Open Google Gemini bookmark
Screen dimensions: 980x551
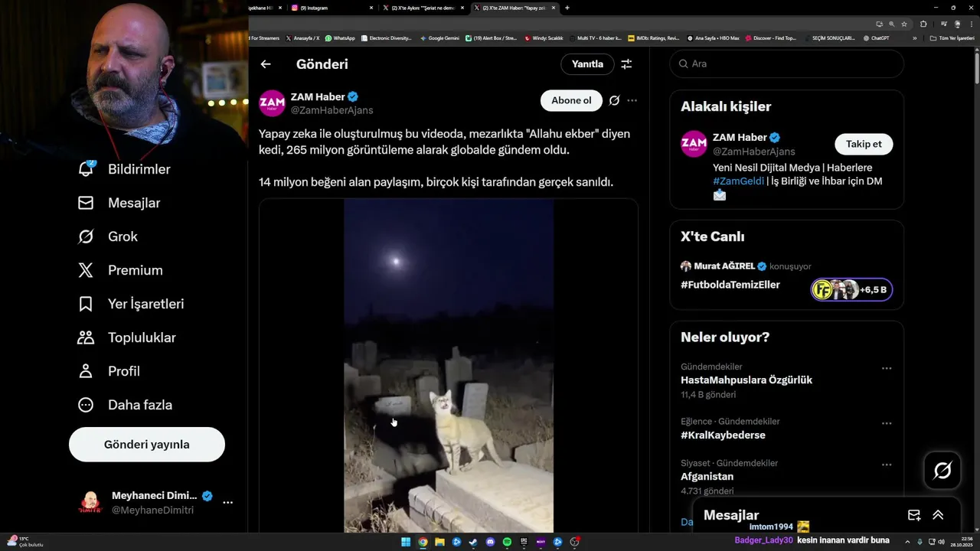(x=439, y=37)
